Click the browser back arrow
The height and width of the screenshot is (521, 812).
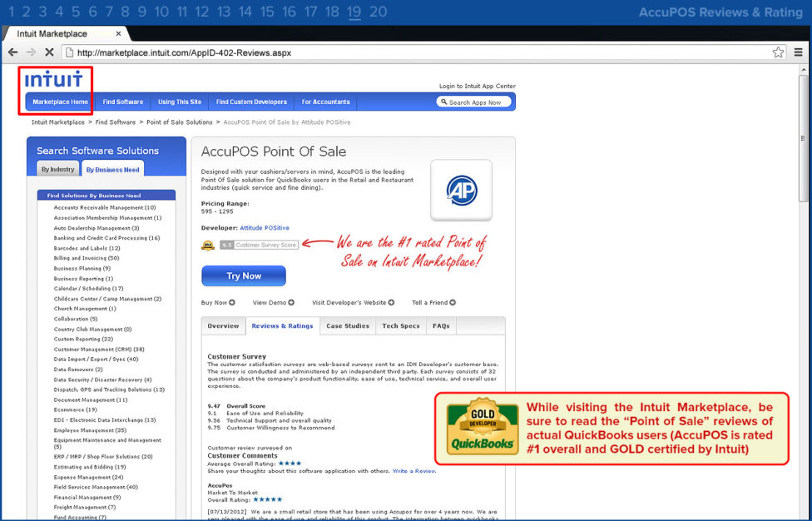tap(12, 52)
